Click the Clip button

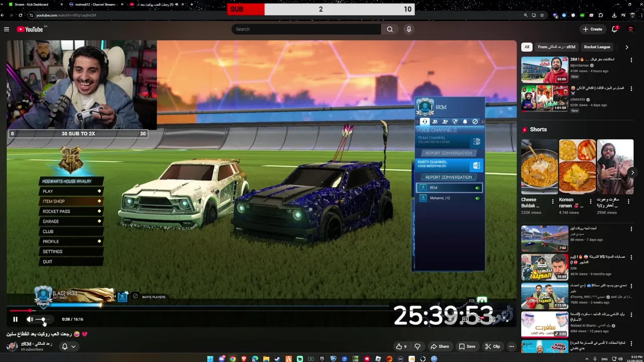pyautogui.click(x=493, y=346)
